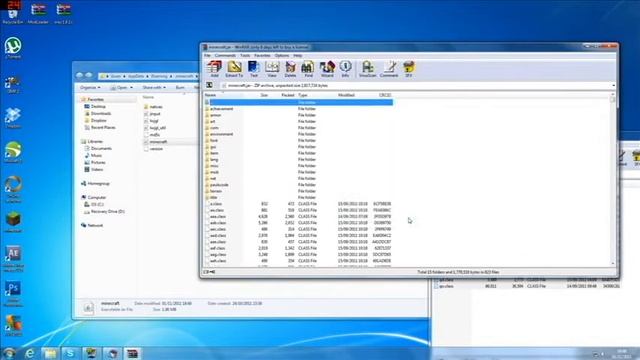
Task: Click the Forward arrow in Explorer window
Action: click(89, 76)
